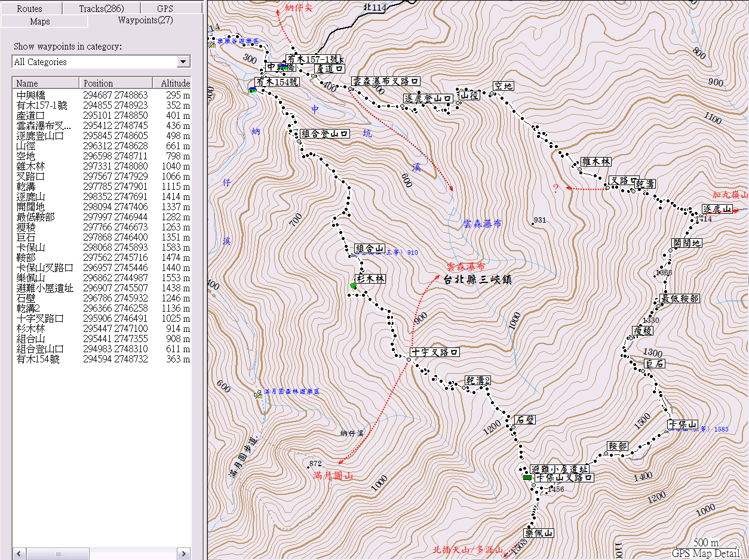Click the 滿月圓森林遊樂區 map icon
This screenshot has width=749, height=560.
click(x=259, y=394)
